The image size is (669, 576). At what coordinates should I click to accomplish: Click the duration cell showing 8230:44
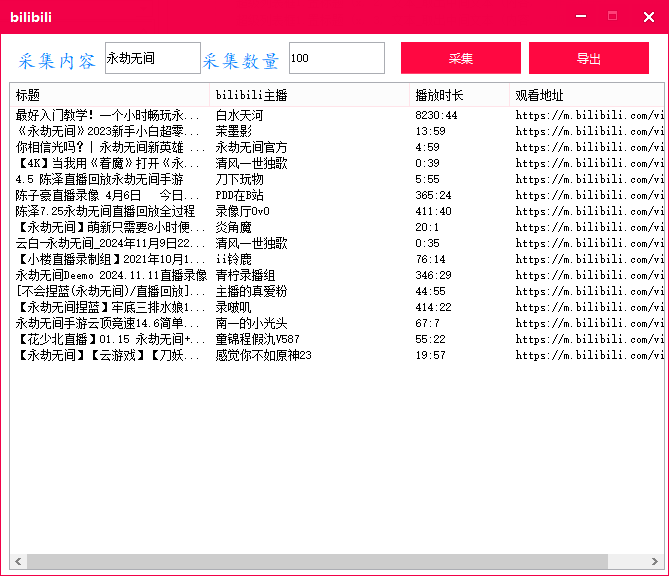[436, 116]
